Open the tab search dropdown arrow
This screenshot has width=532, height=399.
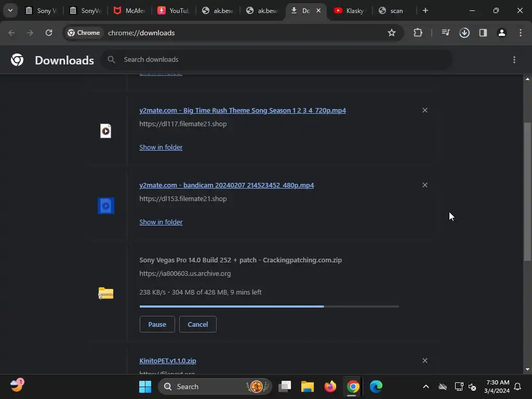[x=10, y=10]
